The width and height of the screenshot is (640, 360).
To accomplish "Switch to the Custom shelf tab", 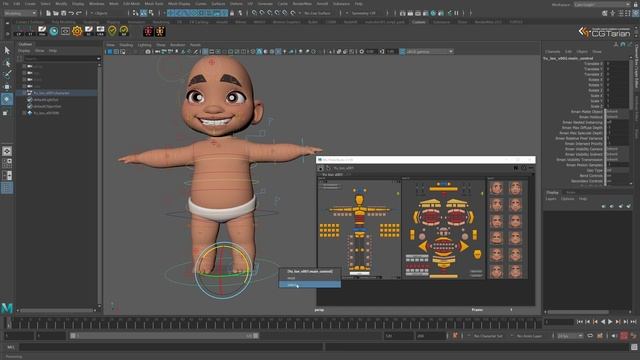I will (418, 22).
